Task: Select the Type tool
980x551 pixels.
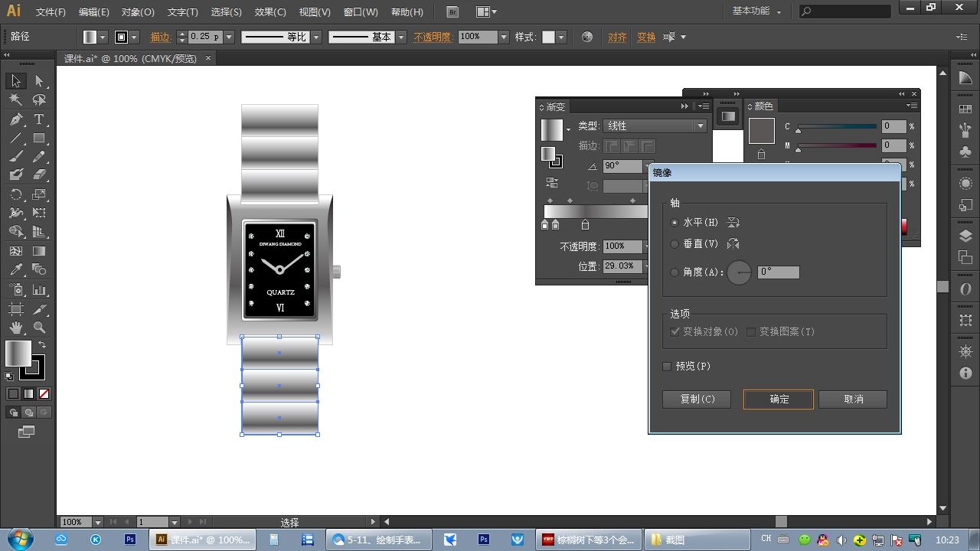Action: (x=39, y=119)
